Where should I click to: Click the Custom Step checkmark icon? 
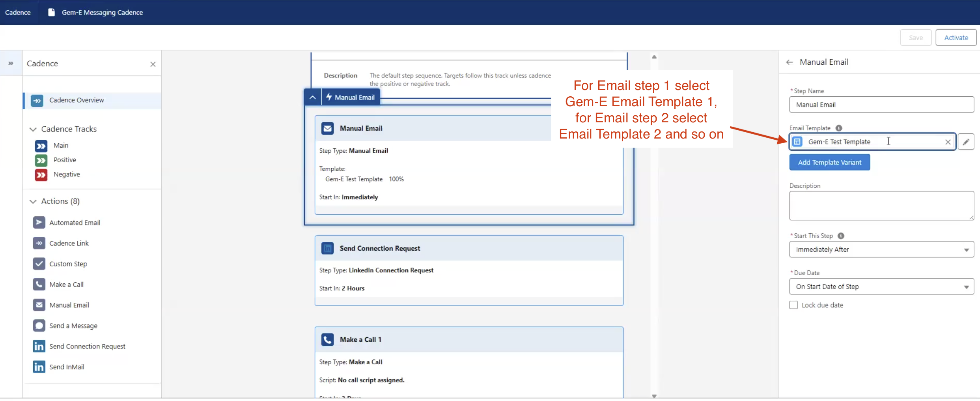(x=39, y=264)
